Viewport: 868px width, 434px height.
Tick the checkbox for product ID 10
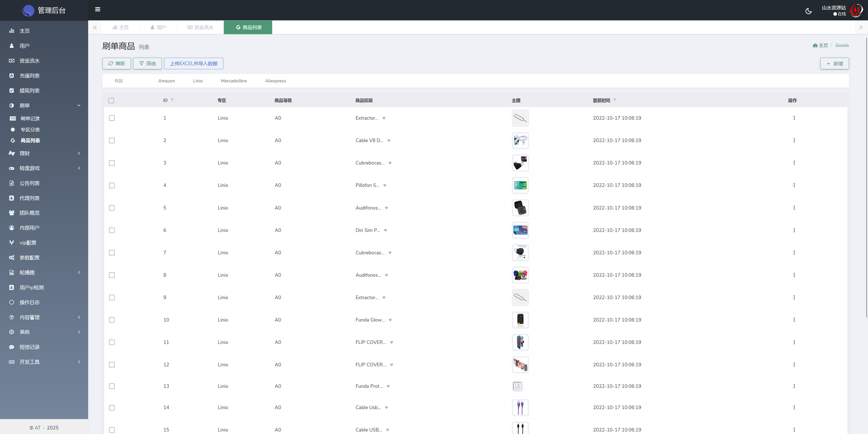[x=112, y=320]
